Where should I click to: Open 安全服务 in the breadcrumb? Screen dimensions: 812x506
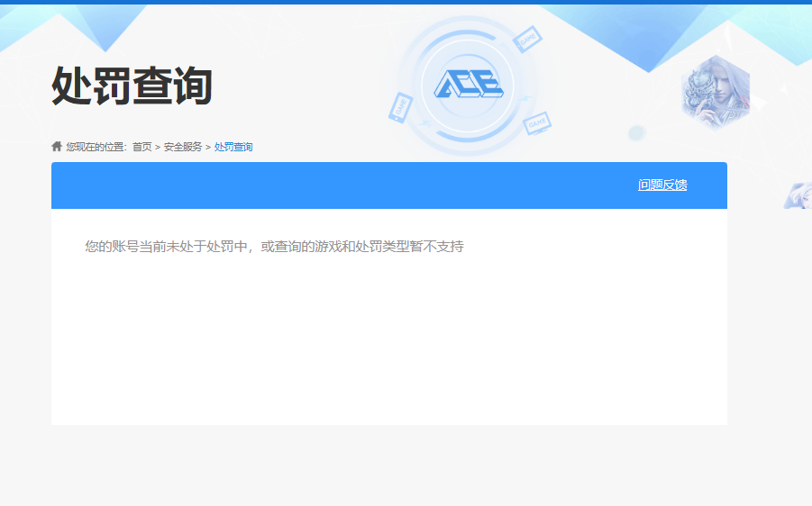[183, 147]
